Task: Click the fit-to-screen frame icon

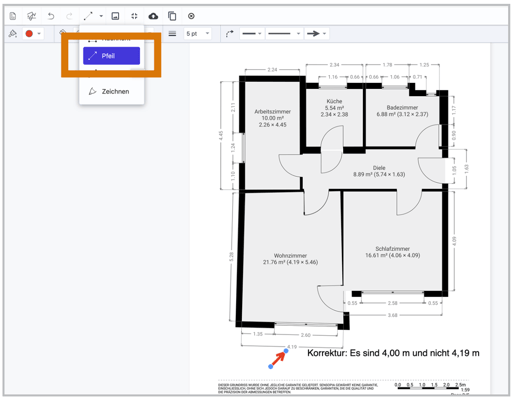Action: point(134,16)
